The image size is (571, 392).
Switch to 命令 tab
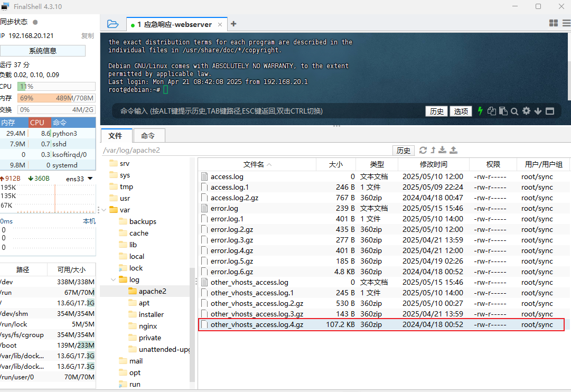click(148, 136)
